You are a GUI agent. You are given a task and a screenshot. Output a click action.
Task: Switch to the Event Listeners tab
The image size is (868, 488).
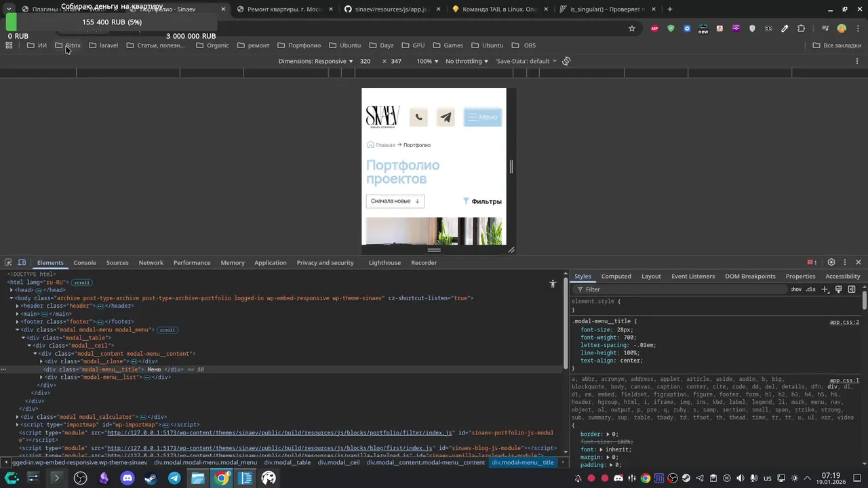pyautogui.click(x=693, y=276)
